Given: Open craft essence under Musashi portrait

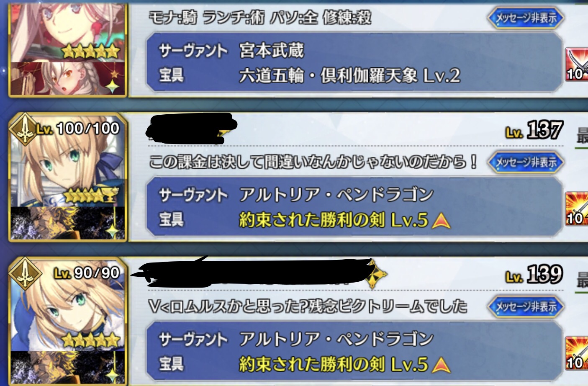Looking at the screenshot, I should (x=67, y=79).
